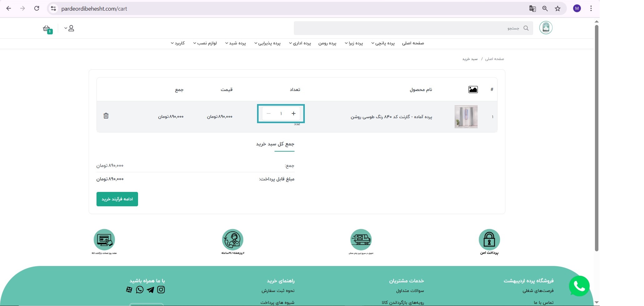Click the store logo next to search bar
This screenshot has height=306, width=644.
[546, 28]
